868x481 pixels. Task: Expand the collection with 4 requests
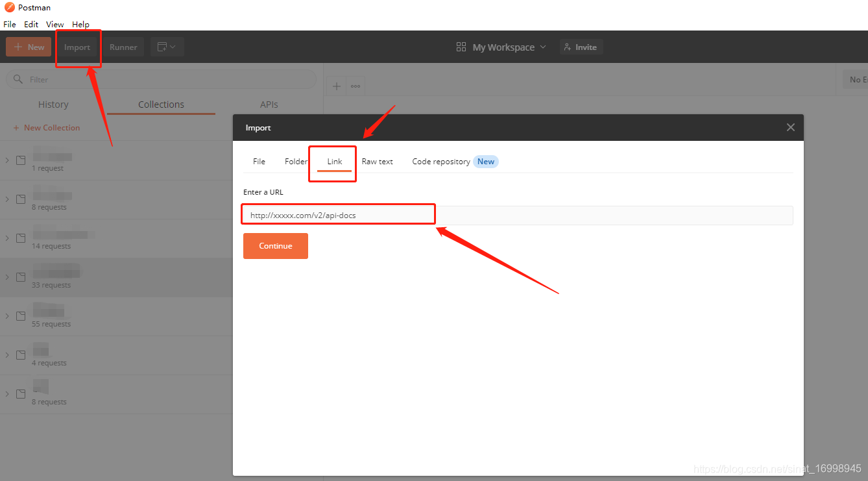coord(7,355)
